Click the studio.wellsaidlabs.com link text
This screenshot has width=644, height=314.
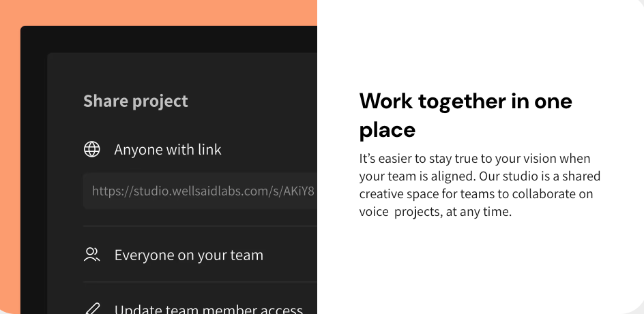(203, 191)
